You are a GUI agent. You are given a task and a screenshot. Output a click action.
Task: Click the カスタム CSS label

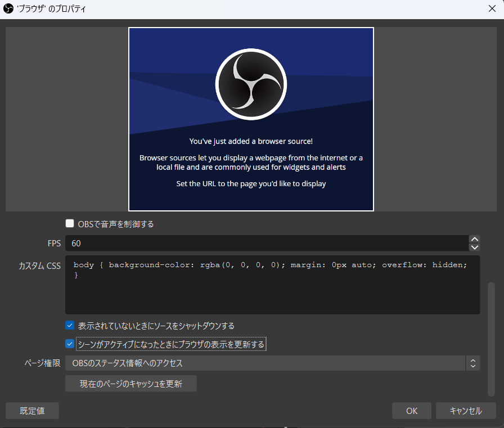[39, 265]
